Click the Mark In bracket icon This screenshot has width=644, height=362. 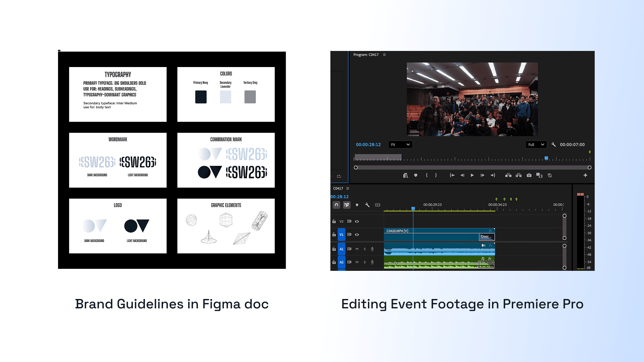pyautogui.click(x=427, y=175)
